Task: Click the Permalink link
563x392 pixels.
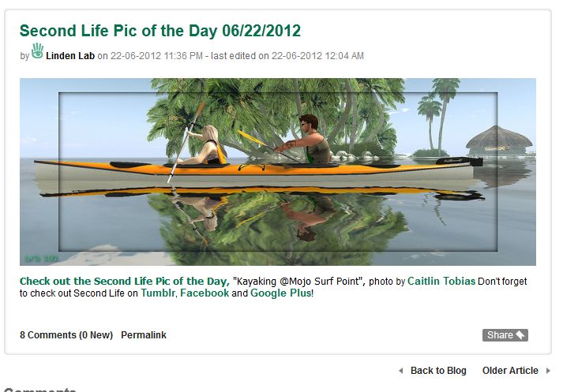Action: (144, 335)
